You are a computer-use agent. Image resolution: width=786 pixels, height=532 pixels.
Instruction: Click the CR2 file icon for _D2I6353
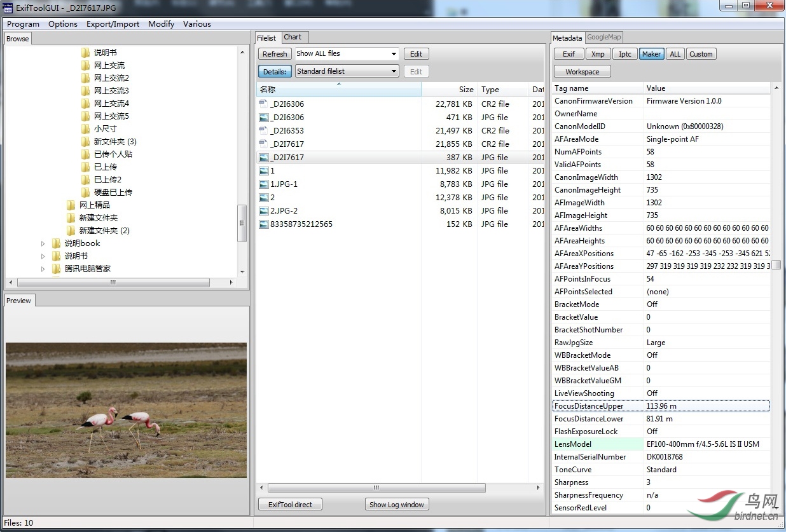pyautogui.click(x=263, y=130)
